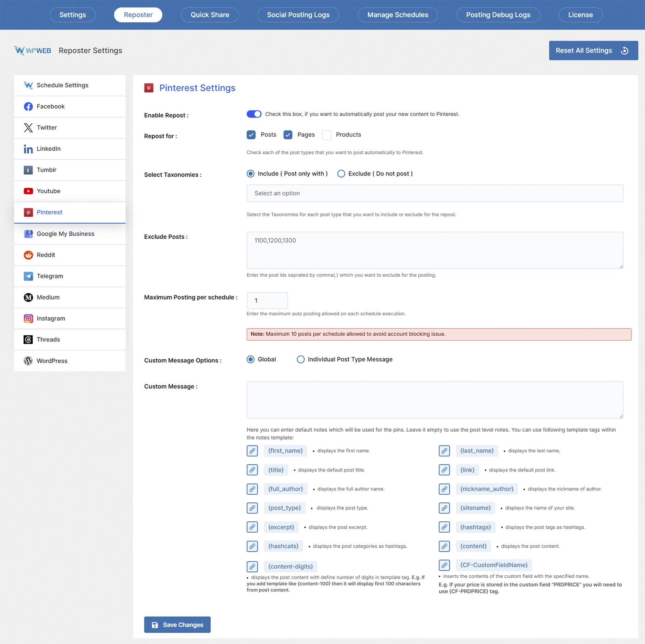Click copy icon next to {first_name} tag
This screenshot has width=645, height=644.
click(x=252, y=451)
